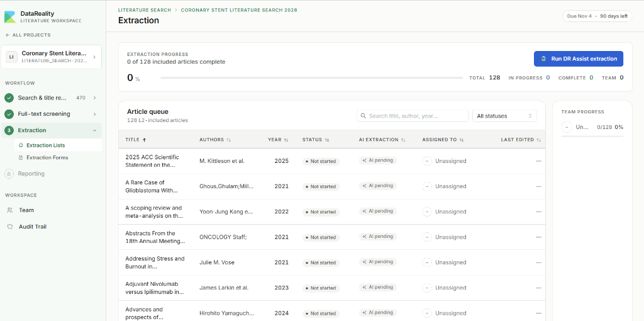Click the extraction progress bar

click(x=311, y=77)
